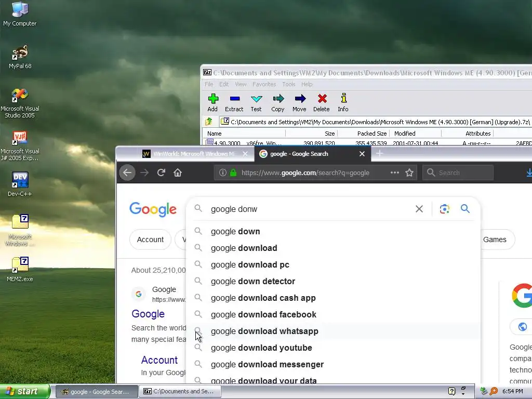Select Microsoft Visual Studio 2005 desktop shortcut
Image resolution: width=532 pixels, height=399 pixels.
pos(20,103)
